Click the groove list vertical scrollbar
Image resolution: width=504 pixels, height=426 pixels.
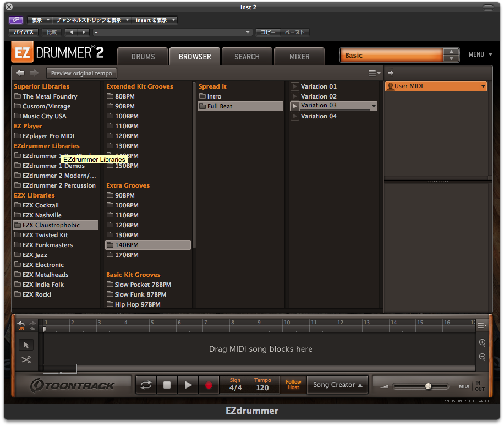coord(194,166)
